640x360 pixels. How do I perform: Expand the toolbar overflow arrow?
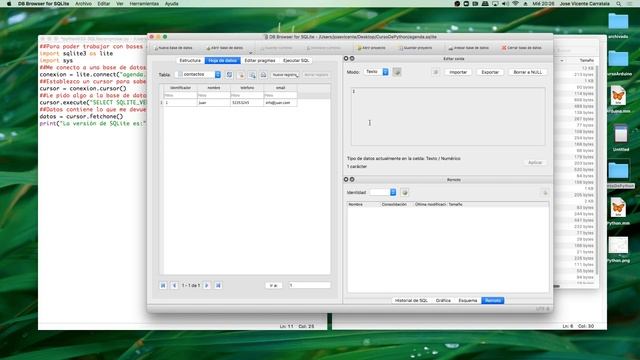click(251, 52)
